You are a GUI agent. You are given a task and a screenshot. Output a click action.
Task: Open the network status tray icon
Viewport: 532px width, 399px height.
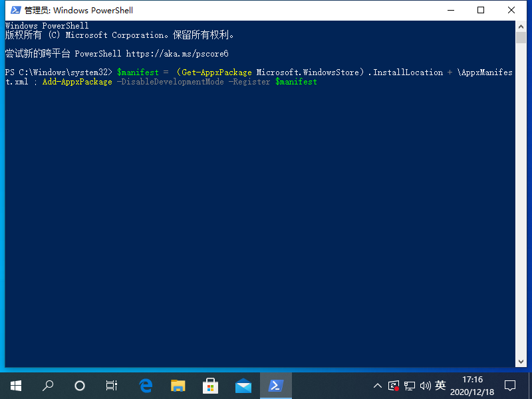click(x=410, y=385)
